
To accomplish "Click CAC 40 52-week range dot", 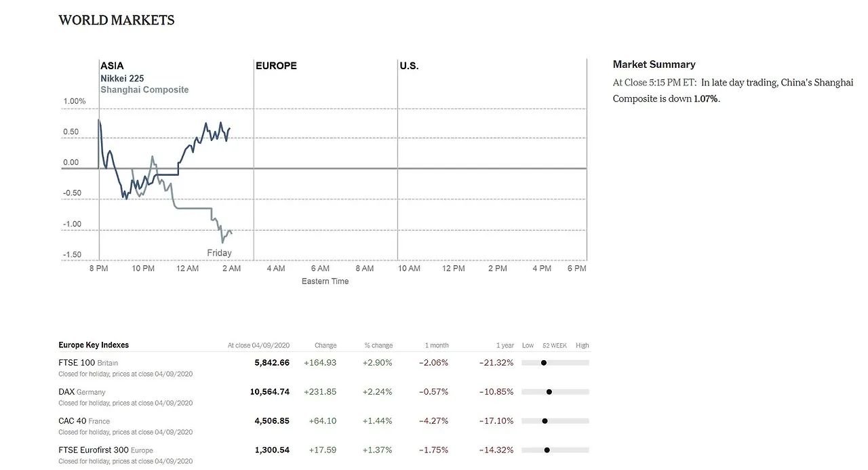I will coord(545,421).
